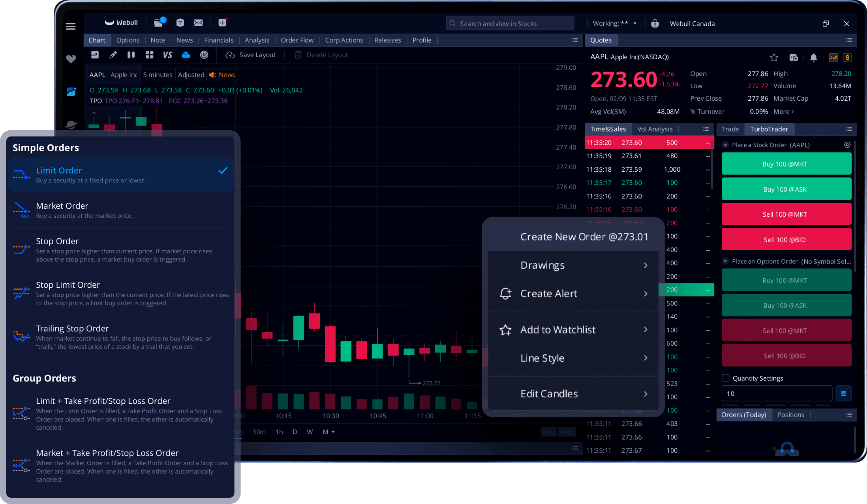Click the heart watchlist sidebar icon
Screen dimensions: 867x504
[71, 59]
